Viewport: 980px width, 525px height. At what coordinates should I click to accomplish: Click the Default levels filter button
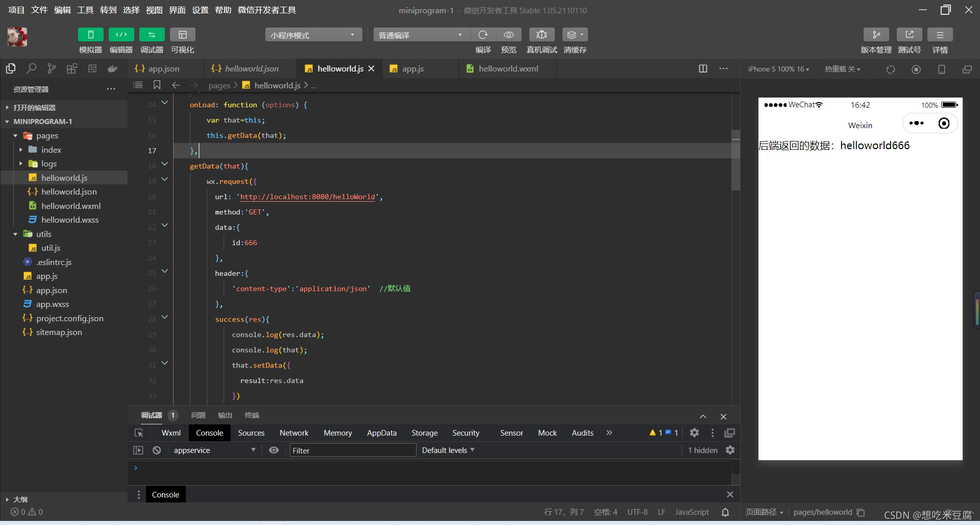(x=448, y=450)
